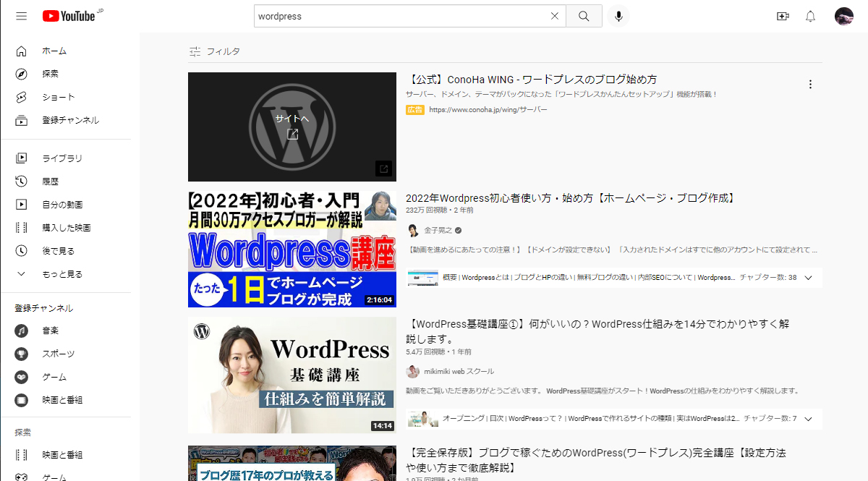Image resolution: width=868 pixels, height=481 pixels.
Task: Click the YouTube logo
Action: point(69,16)
